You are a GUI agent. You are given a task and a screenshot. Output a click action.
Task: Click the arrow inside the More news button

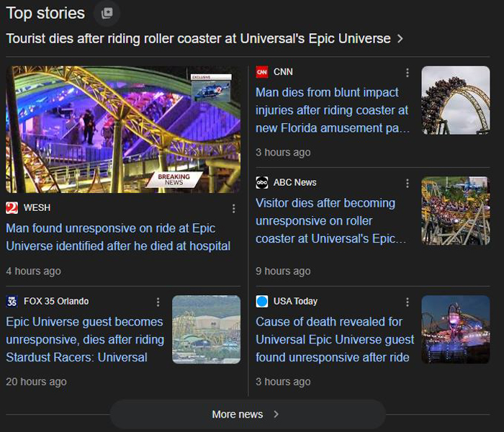coord(276,414)
